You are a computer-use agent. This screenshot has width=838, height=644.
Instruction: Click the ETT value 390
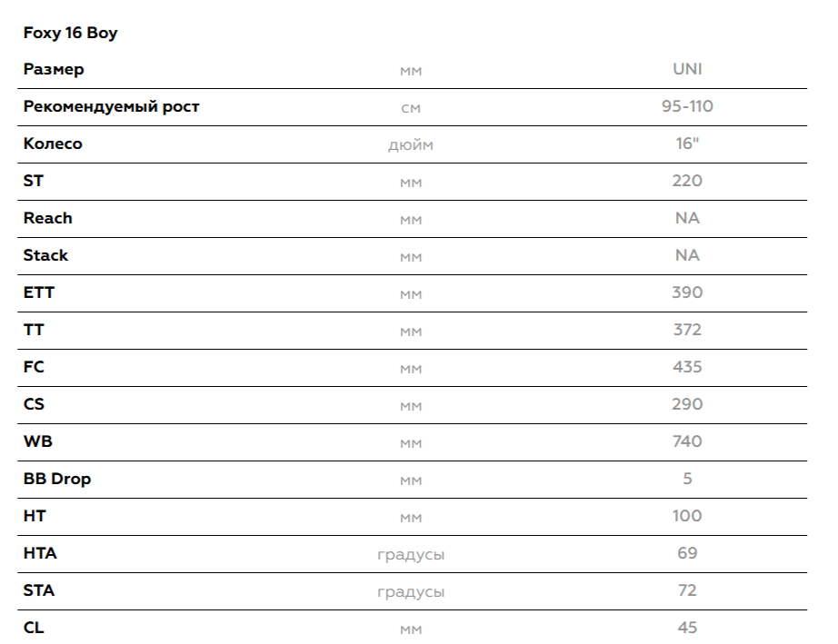[687, 293]
